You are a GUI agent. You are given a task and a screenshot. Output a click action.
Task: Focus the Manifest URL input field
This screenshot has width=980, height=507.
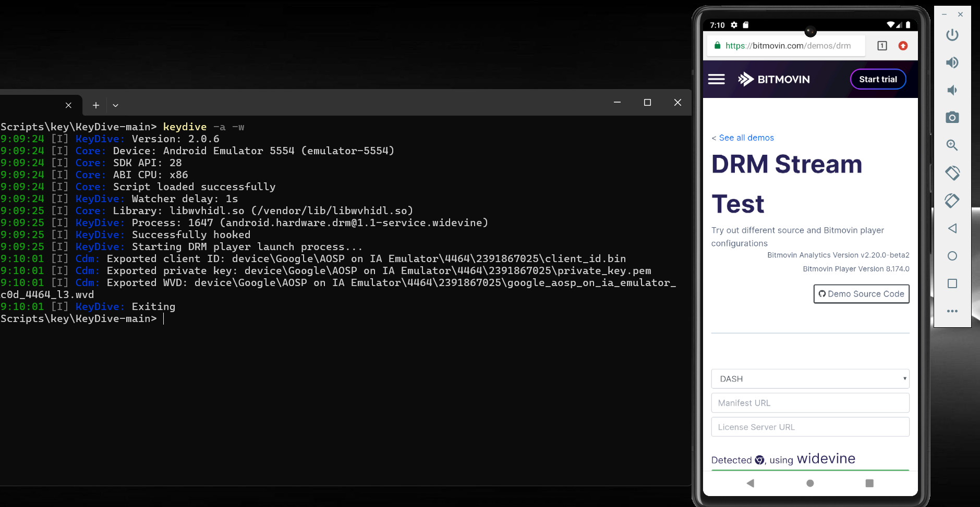(x=810, y=403)
